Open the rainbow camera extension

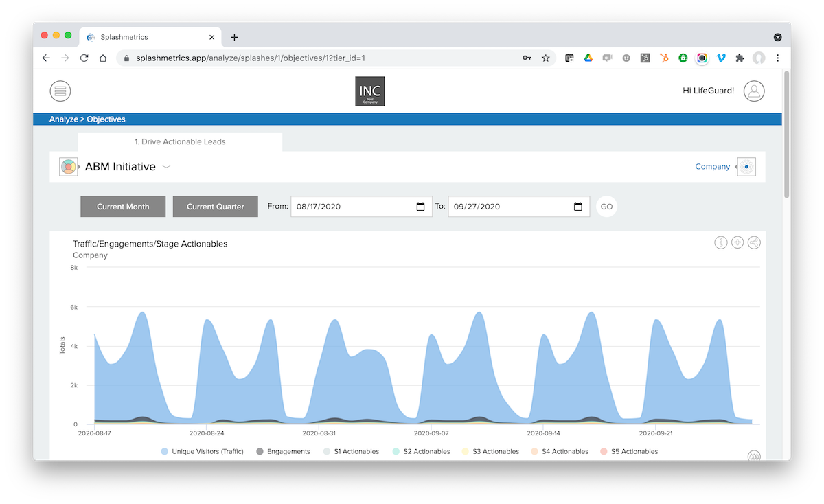point(702,58)
